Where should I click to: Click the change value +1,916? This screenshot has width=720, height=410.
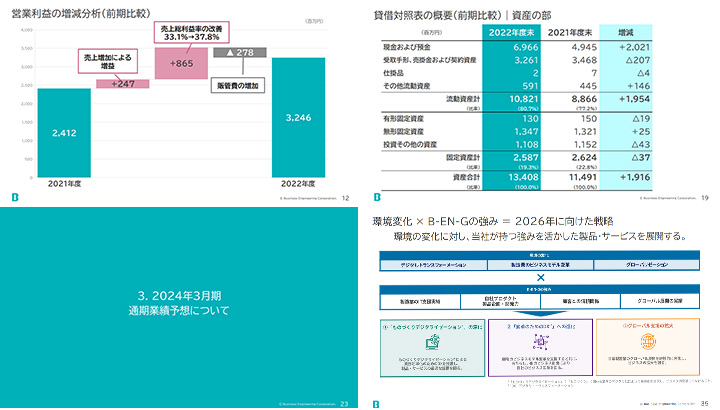click(x=635, y=177)
